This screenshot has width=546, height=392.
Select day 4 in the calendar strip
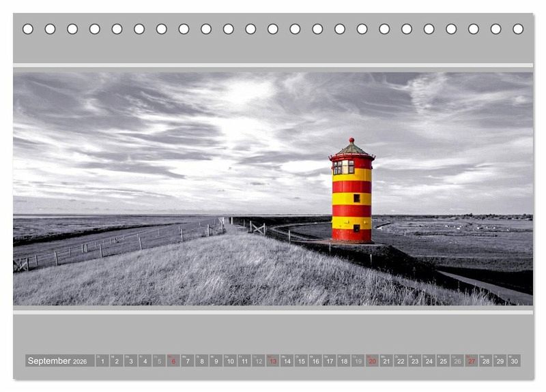click(145, 361)
